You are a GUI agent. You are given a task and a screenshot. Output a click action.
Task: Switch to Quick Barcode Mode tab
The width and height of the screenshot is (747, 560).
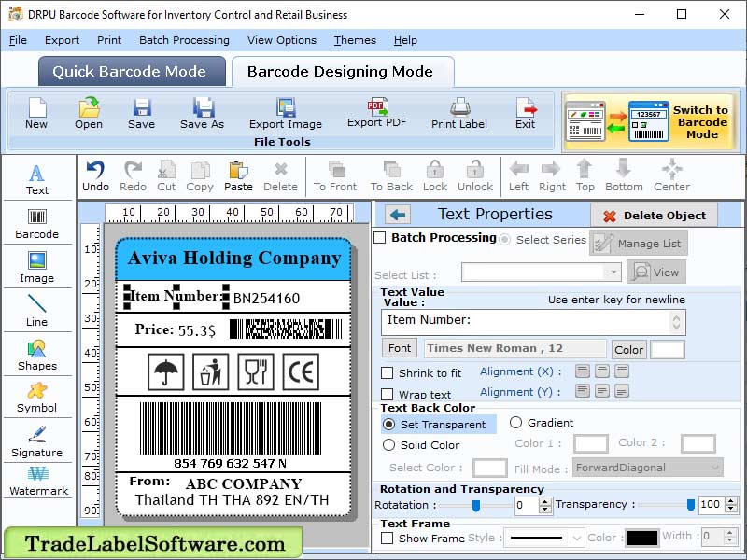pos(131,72)
